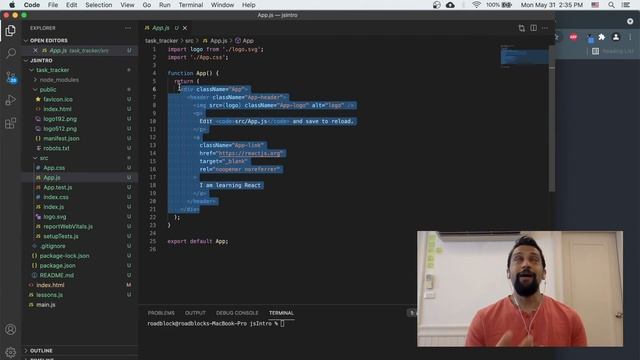Screen dimensions: 640x360
Task: Click open changes icon in editor toolbar
Action: pyautogui.click(x=522, y=28)
